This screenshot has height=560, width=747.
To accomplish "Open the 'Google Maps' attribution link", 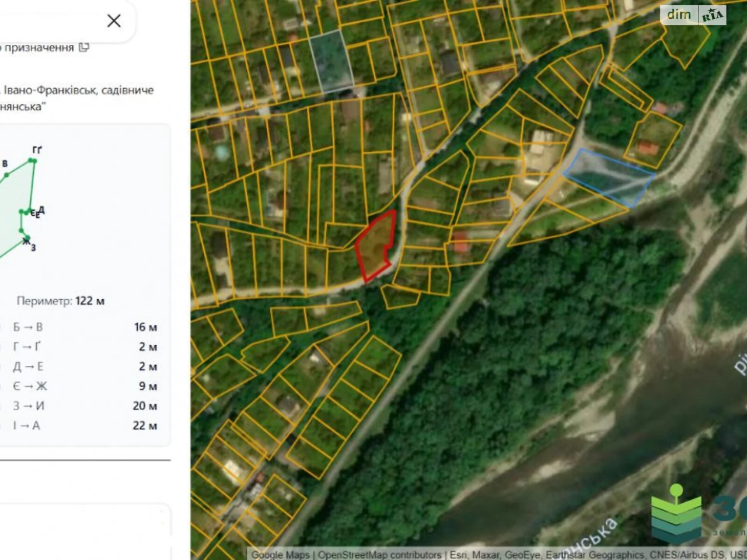I will coord(280,555).
